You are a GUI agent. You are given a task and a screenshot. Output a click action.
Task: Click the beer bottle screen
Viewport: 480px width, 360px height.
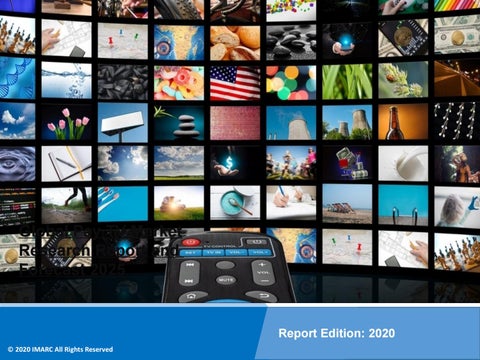tap(403, 122)
